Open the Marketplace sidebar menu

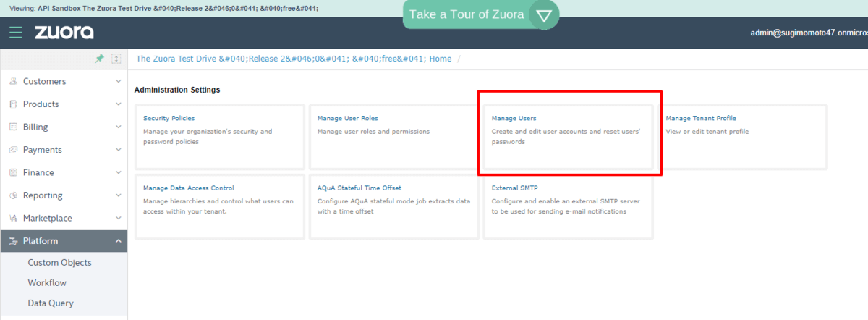point(64,218)
